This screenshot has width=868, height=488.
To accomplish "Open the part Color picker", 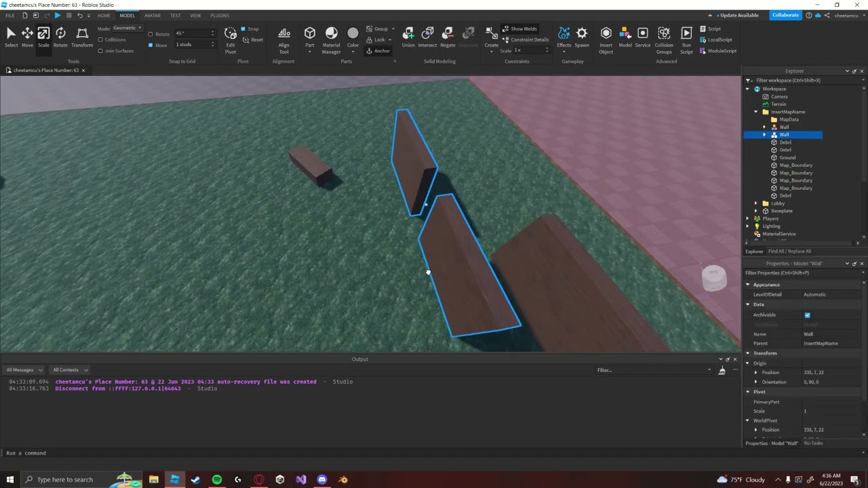I will (353, 37).
